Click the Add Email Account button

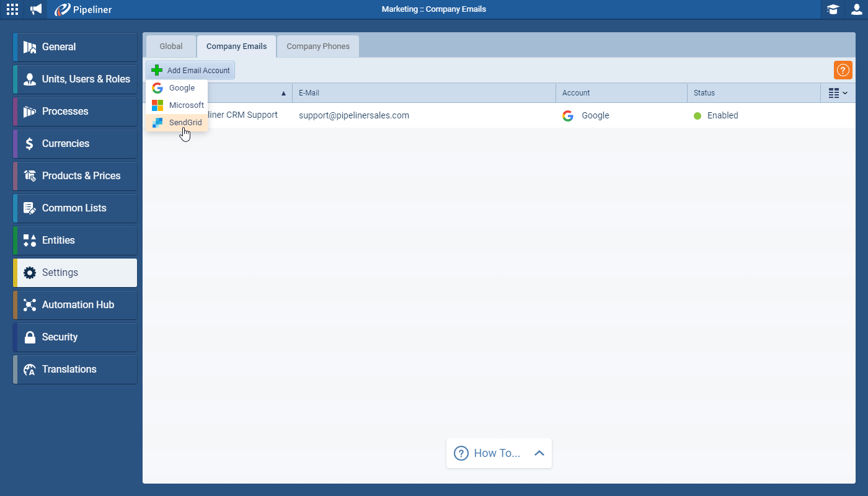click(x=190, y=70)
